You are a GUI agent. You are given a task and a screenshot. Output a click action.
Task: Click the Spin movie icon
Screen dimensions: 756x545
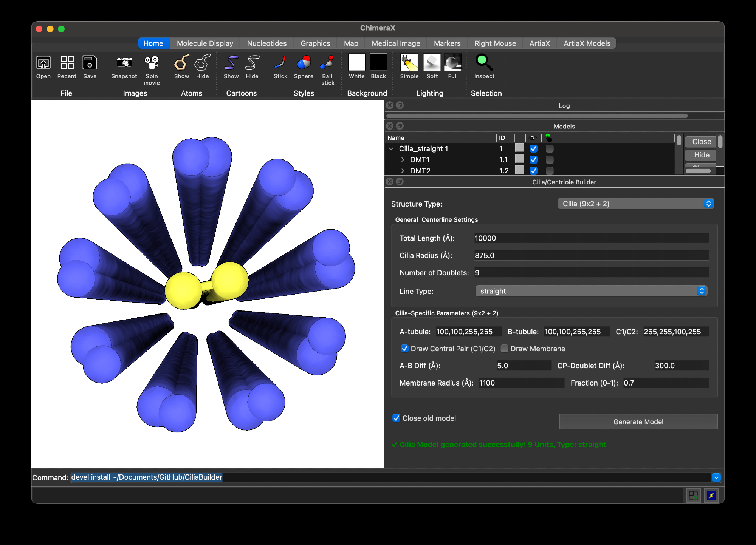pos(152,63)
